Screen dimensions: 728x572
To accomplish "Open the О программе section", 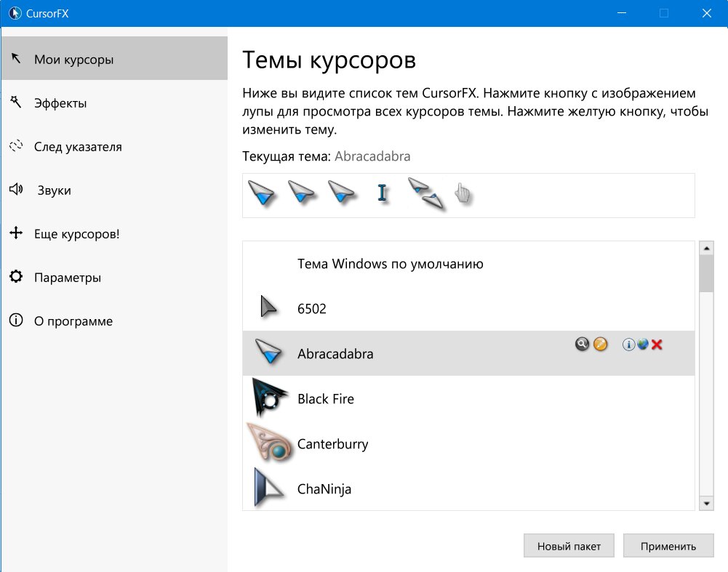I will [114, 321].
